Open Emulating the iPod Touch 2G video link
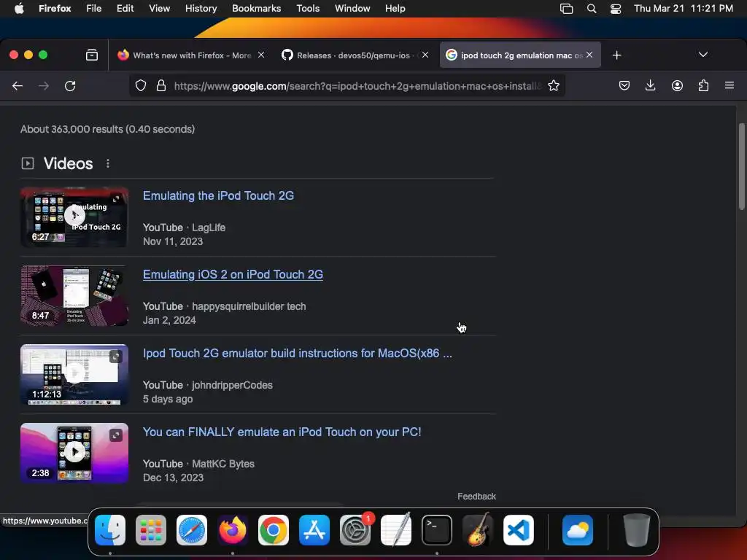Screen dimensions: 747x560 click(x=218, y=195)
